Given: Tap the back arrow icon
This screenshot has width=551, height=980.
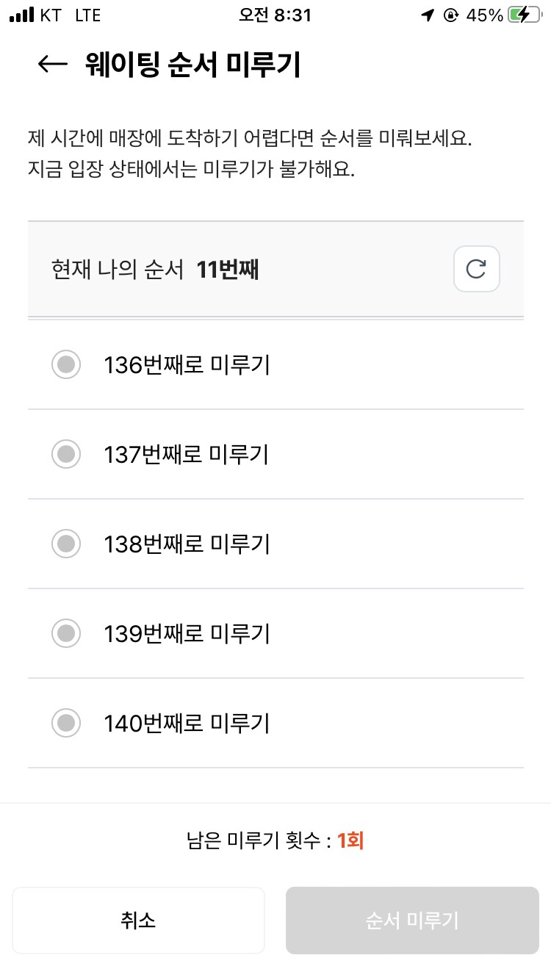Looking at the screenshot, I should click(53, 64).
